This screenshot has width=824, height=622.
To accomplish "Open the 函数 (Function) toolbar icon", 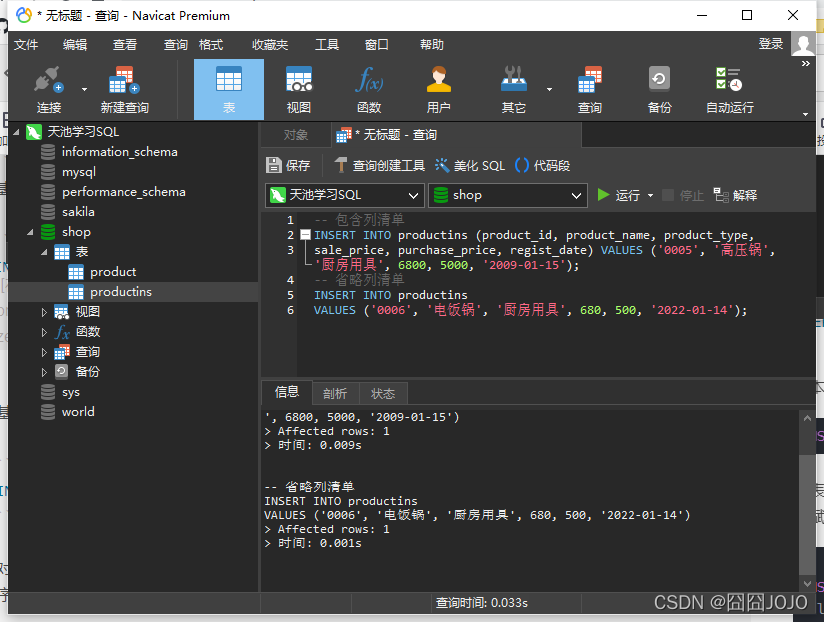I will 369,89.
